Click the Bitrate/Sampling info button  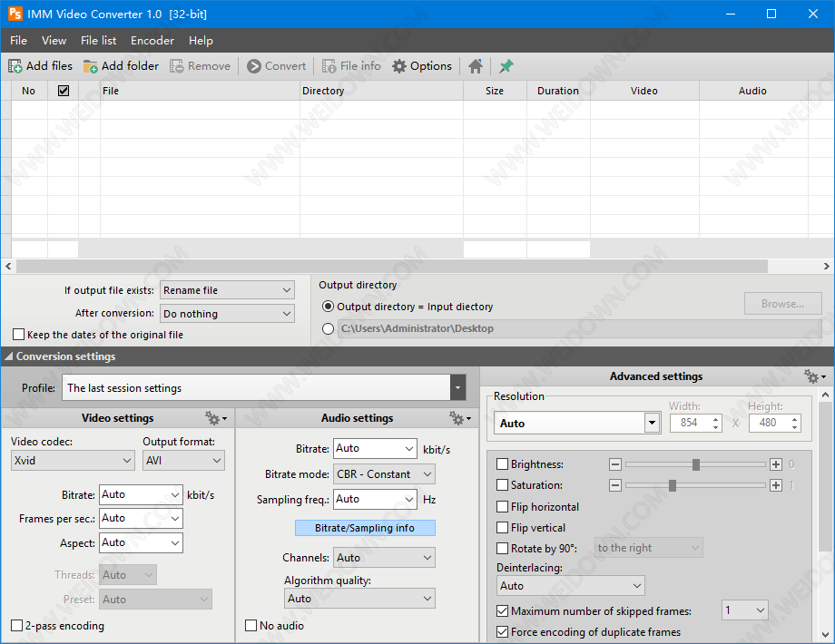pos(365,528)
